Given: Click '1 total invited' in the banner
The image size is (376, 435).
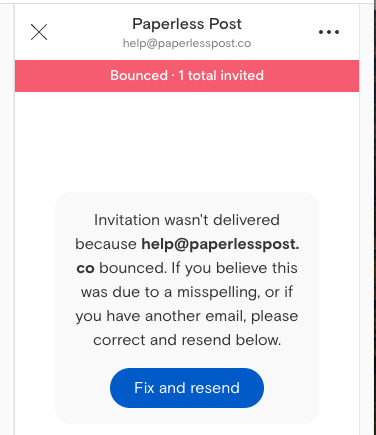Looking at the screenshot, I should click(x=221, y=76).
